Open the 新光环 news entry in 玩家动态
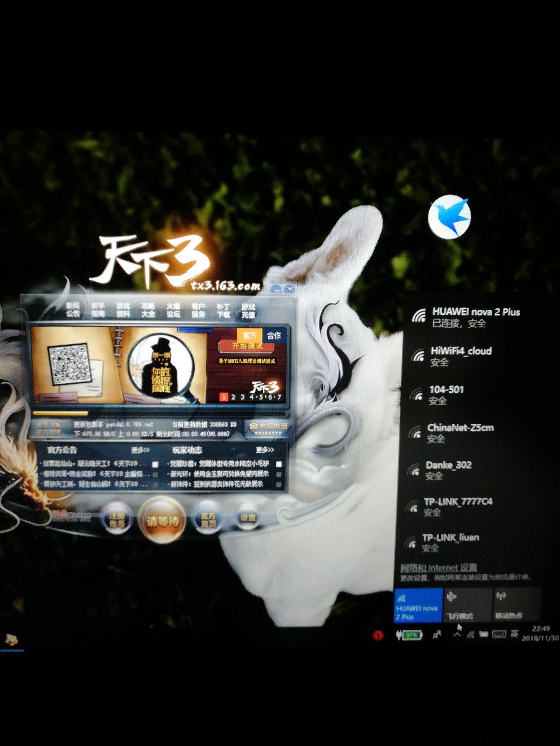The height and width of the screenshot is (746, 560). point(220,474)
